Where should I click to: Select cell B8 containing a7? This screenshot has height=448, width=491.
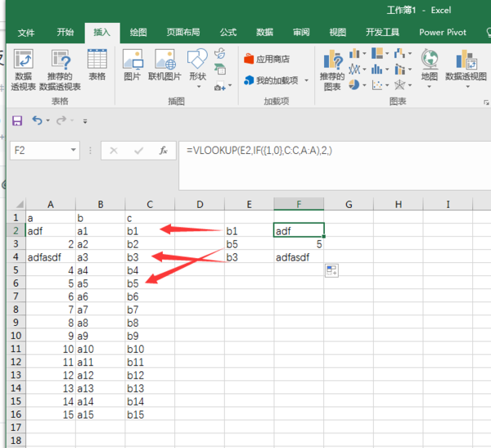pyautogui.click(x=100, y=310)
